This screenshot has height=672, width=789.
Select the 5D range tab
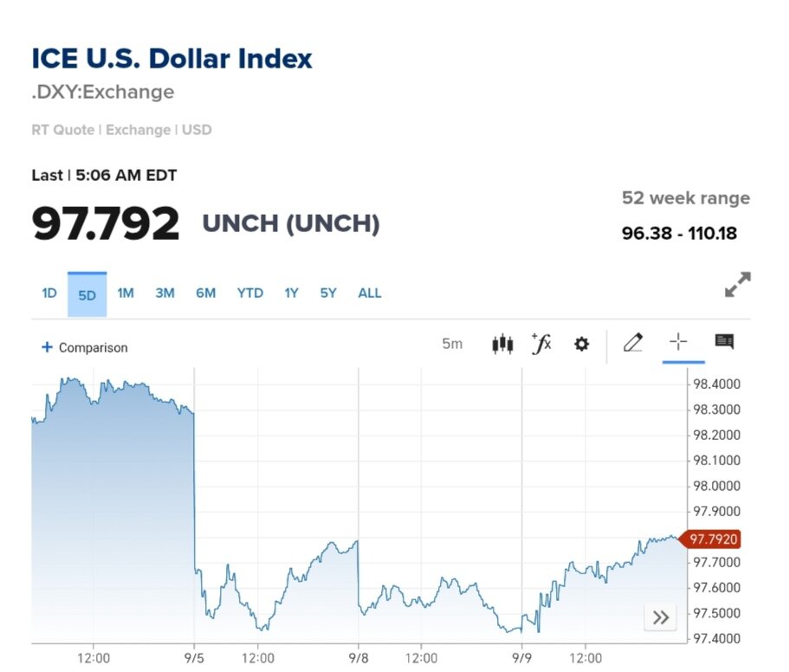click(87, 294)
